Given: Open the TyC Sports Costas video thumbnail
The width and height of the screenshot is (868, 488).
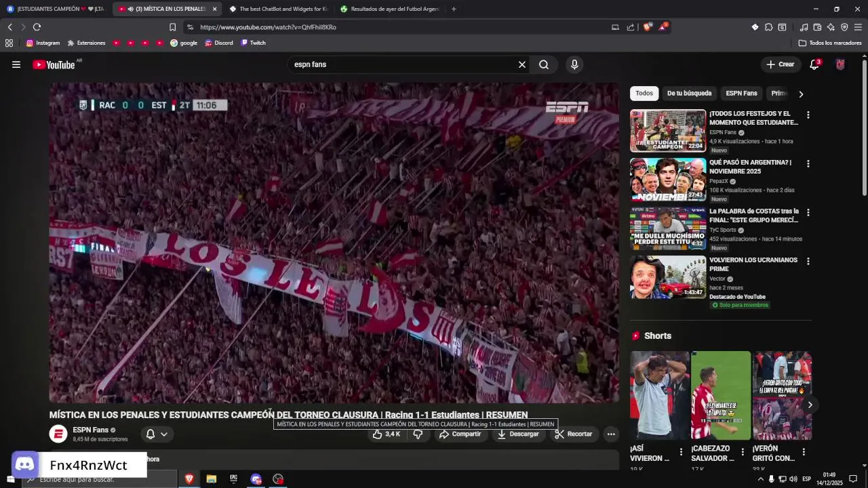Looking at the screenshot, I should [668, 228].
